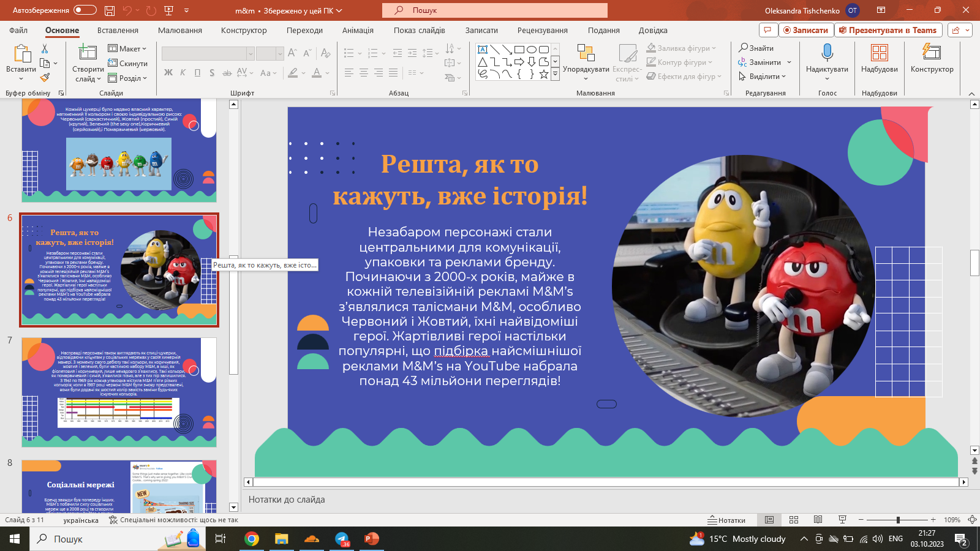Open the font size dropdown
This screenshot has width=980, height=551.
(x=280, y=54)
